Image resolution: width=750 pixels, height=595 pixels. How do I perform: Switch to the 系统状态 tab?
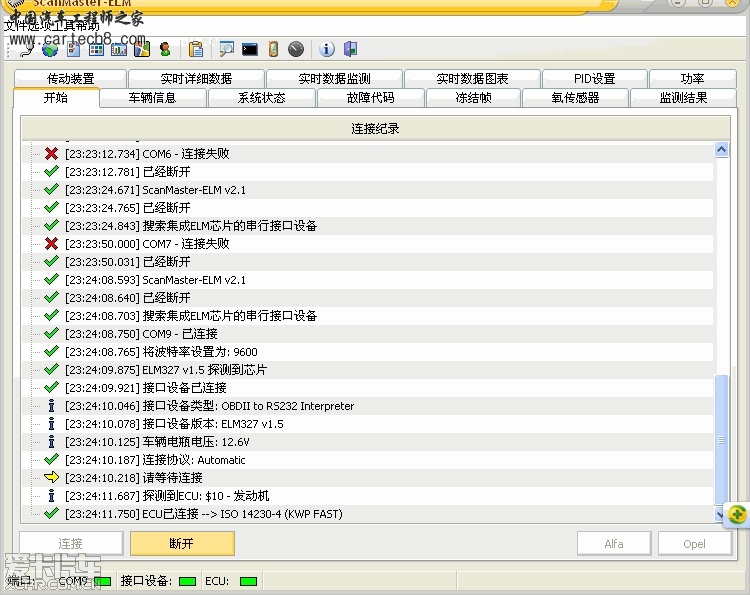[x=262, y=98]
